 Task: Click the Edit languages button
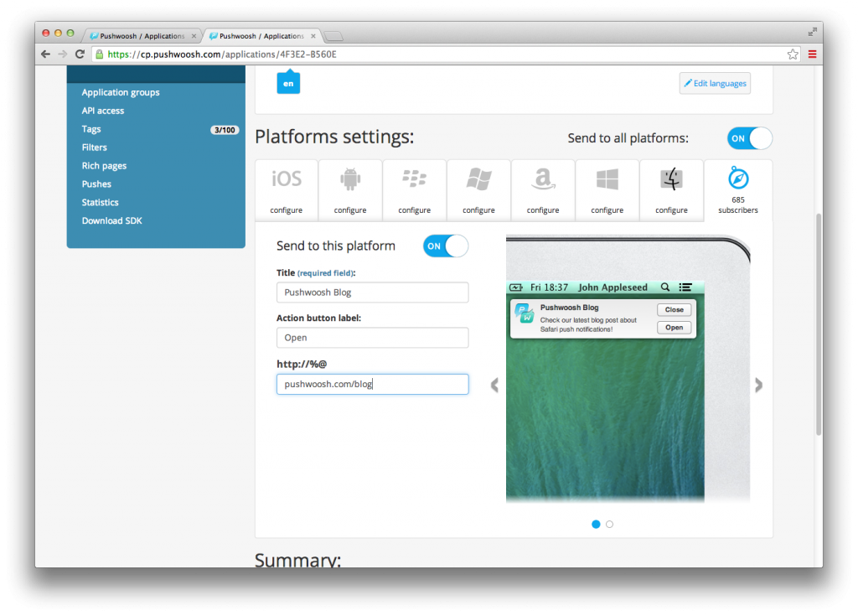coord(715,83)
